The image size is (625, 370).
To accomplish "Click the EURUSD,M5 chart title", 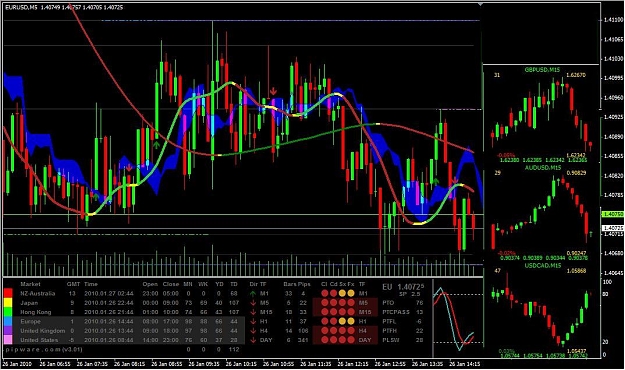I will [x=21, y=7].
